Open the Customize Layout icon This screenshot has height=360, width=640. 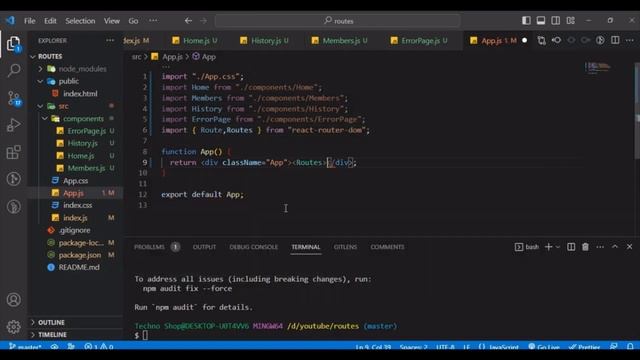[x=571, y=20]
